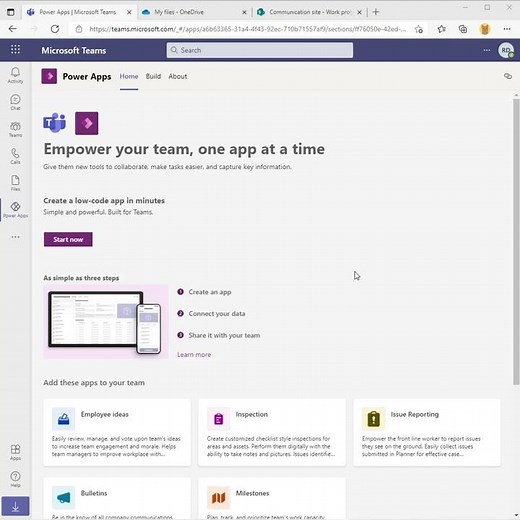Click the Microsoft Teams title text
This screenshot has width=520, height=520.
(74, 50)
